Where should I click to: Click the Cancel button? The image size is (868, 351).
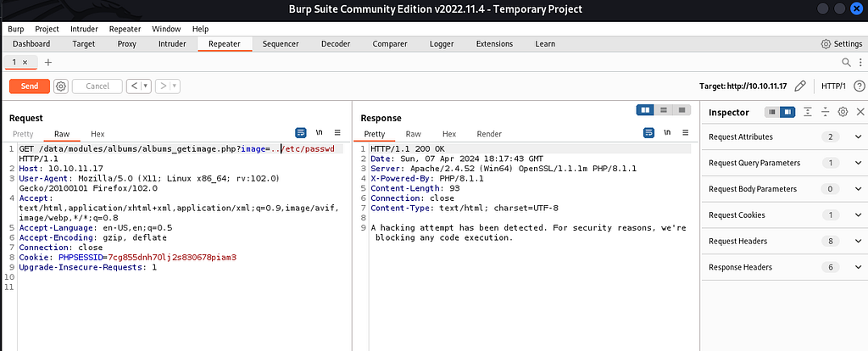coord(97,86)
